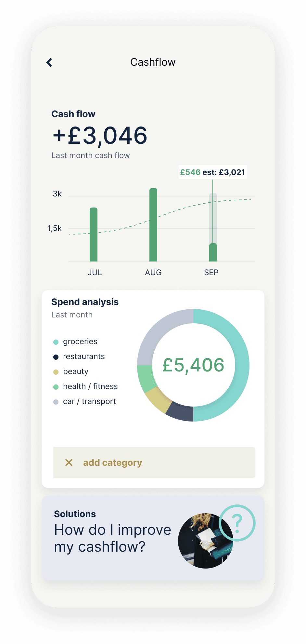Click the £546 est: £3,021 tooltip

(x=213, y=172)
